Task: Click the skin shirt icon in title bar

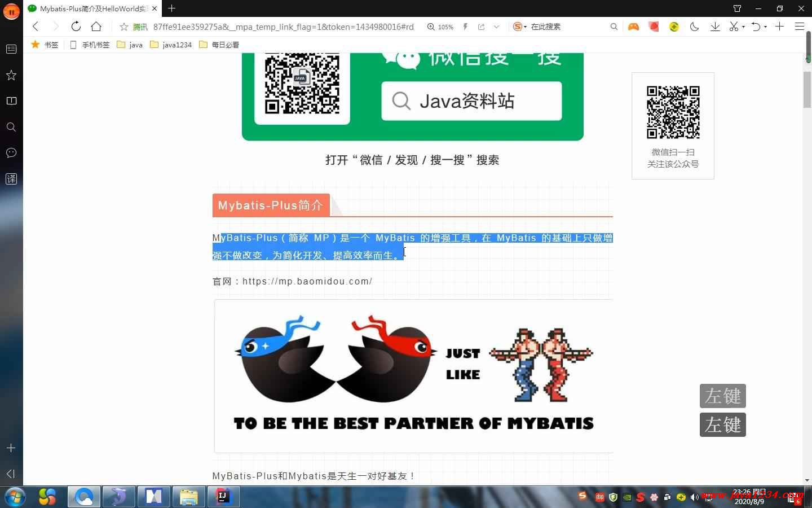Action: point(737,8)
